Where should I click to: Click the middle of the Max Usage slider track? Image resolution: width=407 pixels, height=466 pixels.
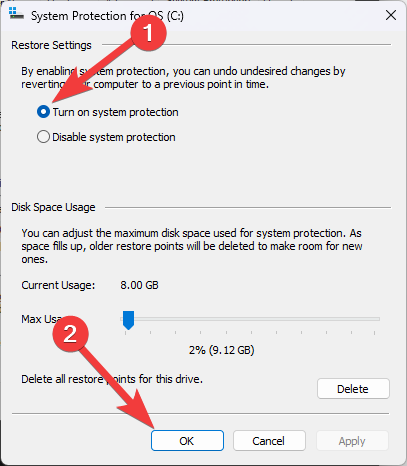click(250, 319)
